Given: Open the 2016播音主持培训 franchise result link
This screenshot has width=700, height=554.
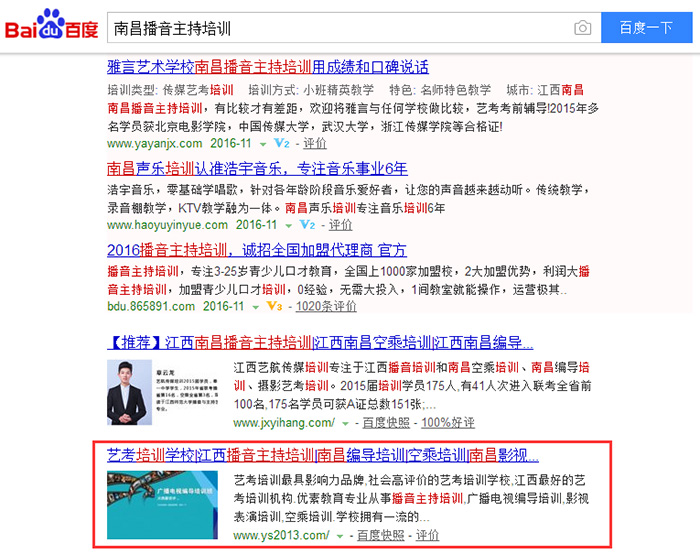Looking at the screenshot, I should pyautogui.click(x=257, y=250).
